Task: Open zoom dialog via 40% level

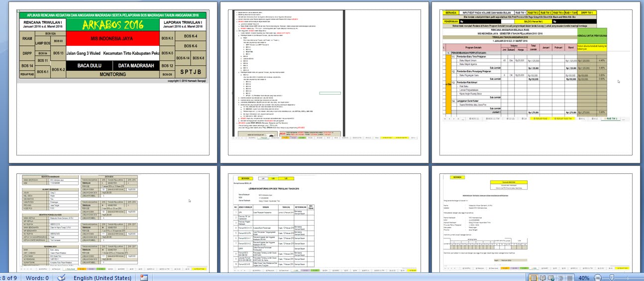Action: pos(584,278)
